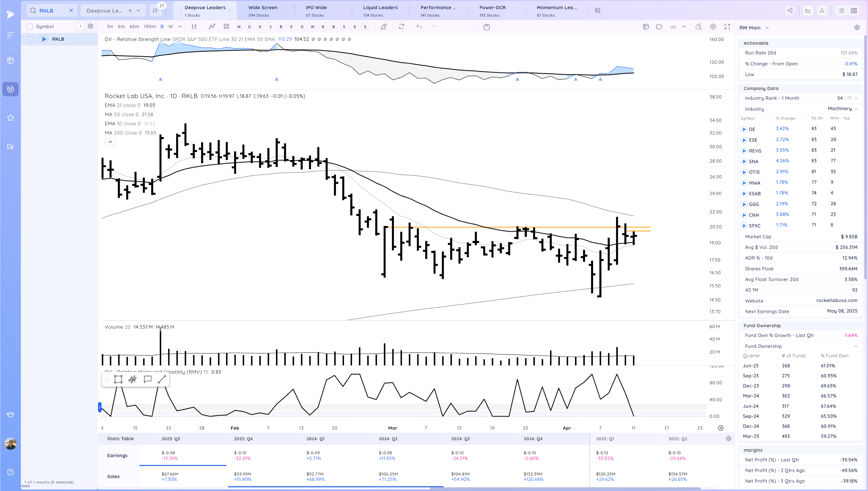Viewport: 868px width, 491px height.
Task: Check the RKLB row checkbox
Action: (31, 39)
